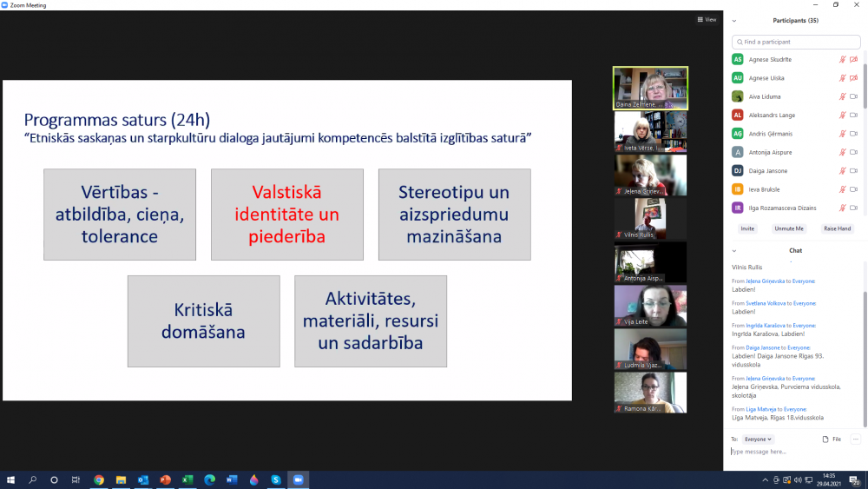Toggle muted mic icon for Agnese Skudrīte
The width and height of the screenshot is (868, 489).
tap(842, 59)
